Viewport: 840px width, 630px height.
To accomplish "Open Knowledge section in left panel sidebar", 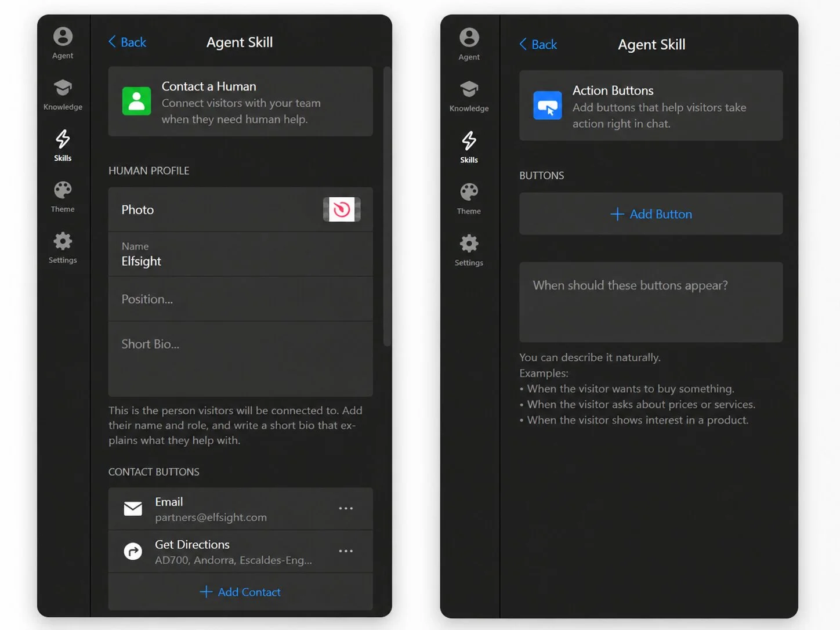I will click(63, 95).
